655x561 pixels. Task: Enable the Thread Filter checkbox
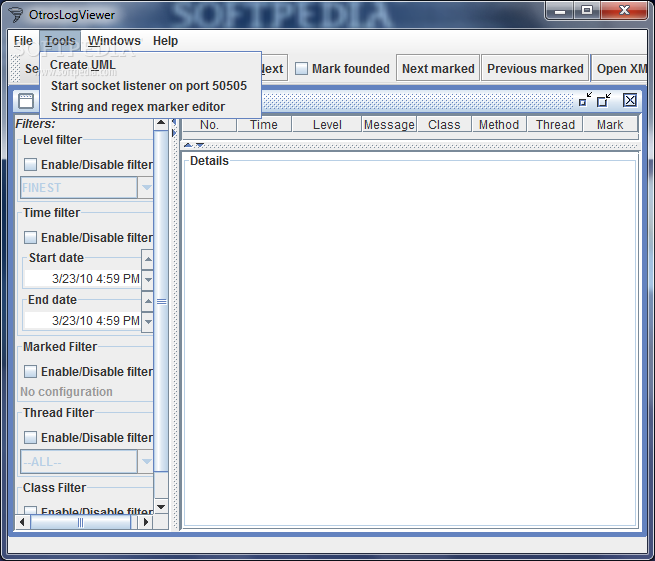pyautogui.click(x=30, y=437)
